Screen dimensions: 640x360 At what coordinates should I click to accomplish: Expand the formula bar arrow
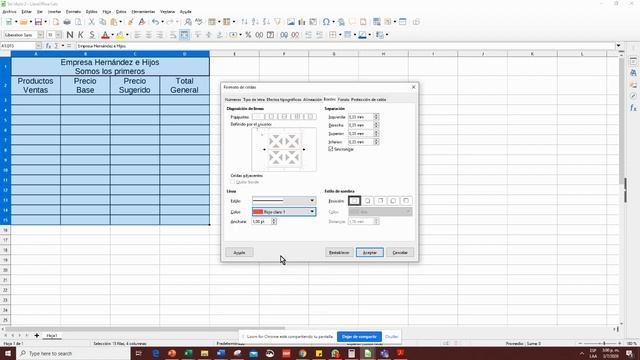[618, 46]
